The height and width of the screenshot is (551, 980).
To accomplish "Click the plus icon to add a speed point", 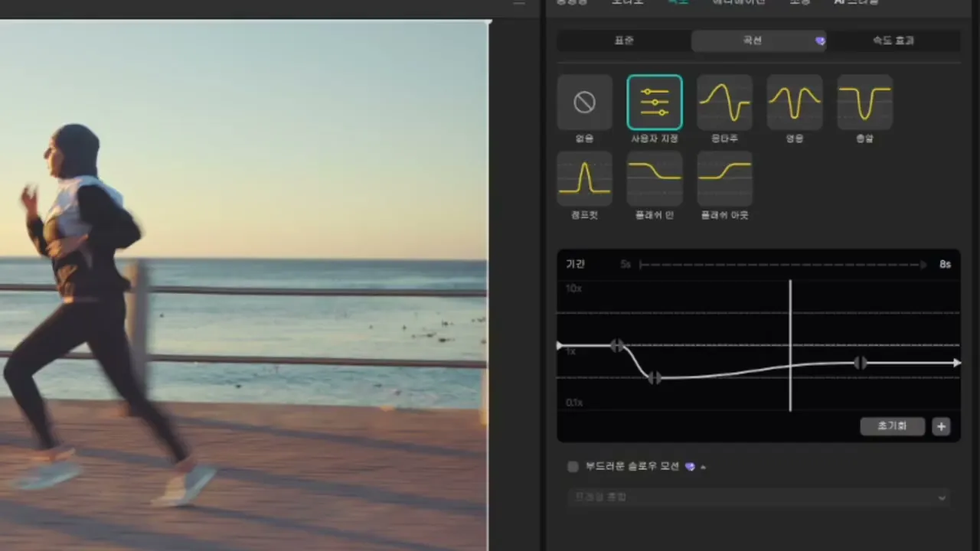I will (x=941, y=426).
